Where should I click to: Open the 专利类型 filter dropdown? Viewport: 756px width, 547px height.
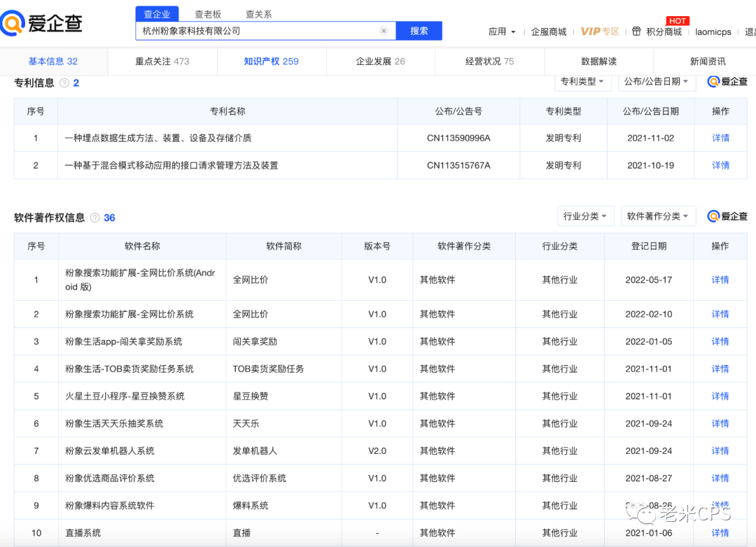pos(583,81)
